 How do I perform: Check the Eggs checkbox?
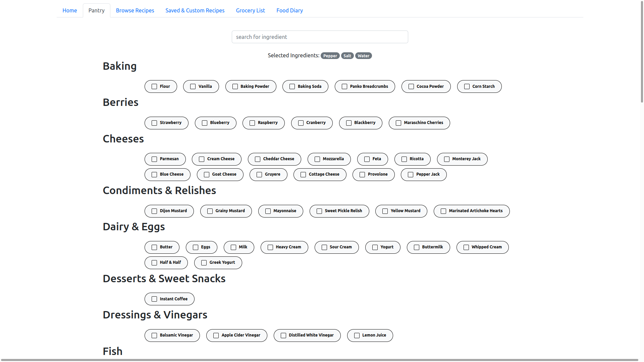point(196,247)
